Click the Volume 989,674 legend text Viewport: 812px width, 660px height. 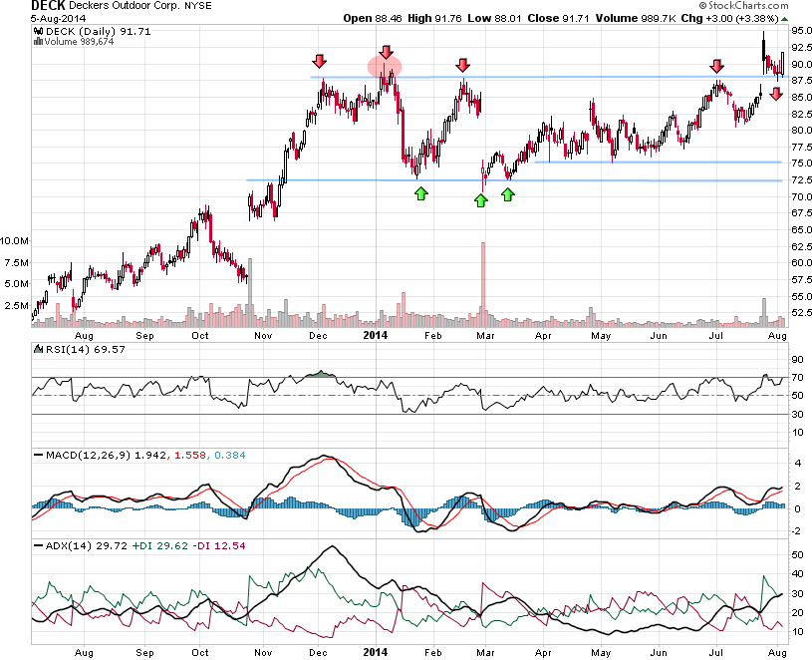[79, 42]
